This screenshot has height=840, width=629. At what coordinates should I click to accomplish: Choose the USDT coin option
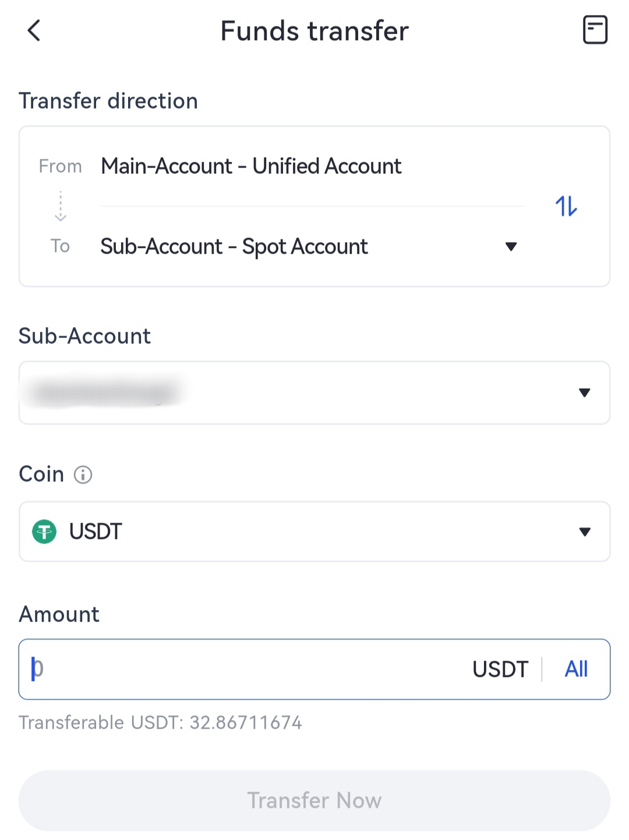pyautogui.click(x=96, y=531)
